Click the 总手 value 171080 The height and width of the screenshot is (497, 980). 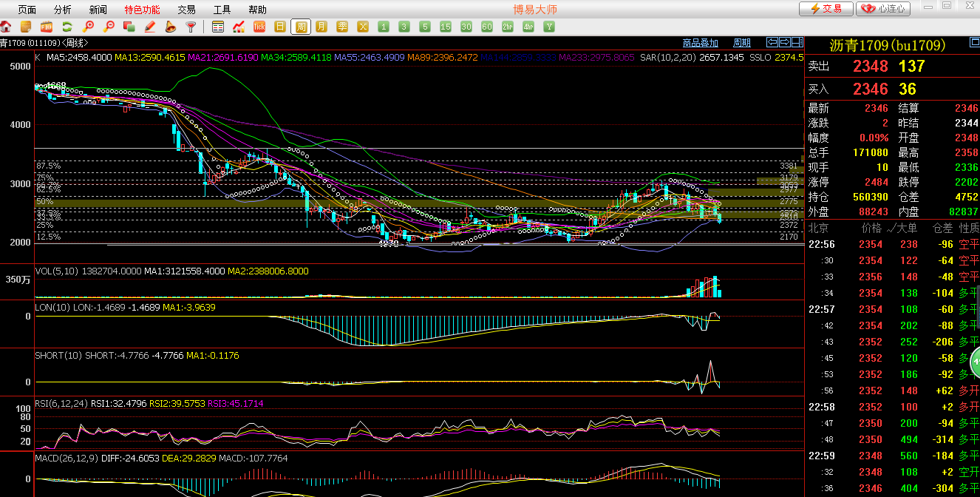pyautogui.click(x=869, y=152)
